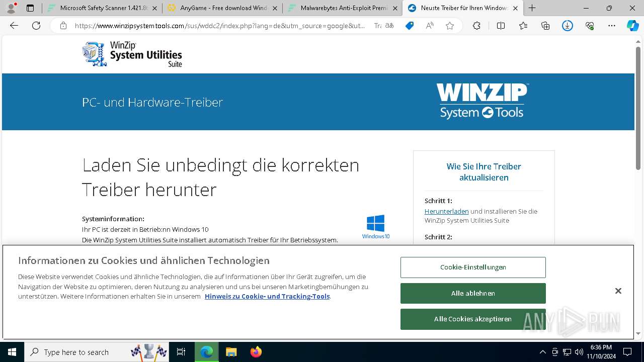
Task: Click the scrollbar down arrow
Action: coord(638,333)
